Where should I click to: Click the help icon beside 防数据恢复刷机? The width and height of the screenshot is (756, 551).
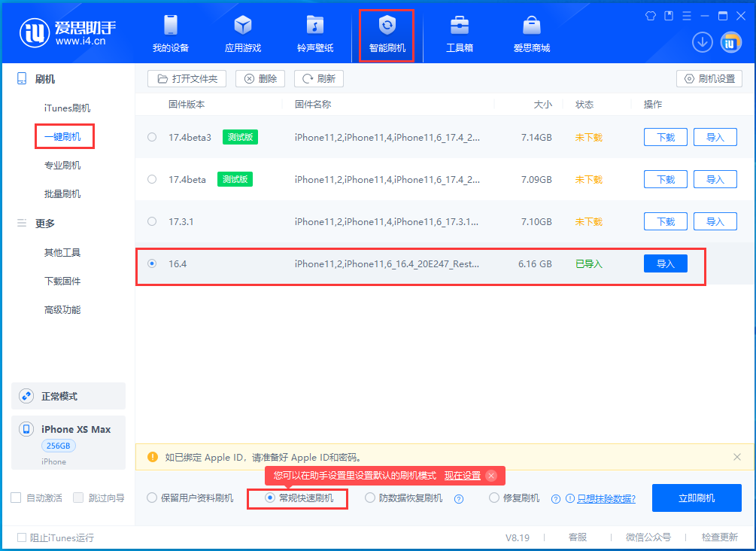point(458,498)
